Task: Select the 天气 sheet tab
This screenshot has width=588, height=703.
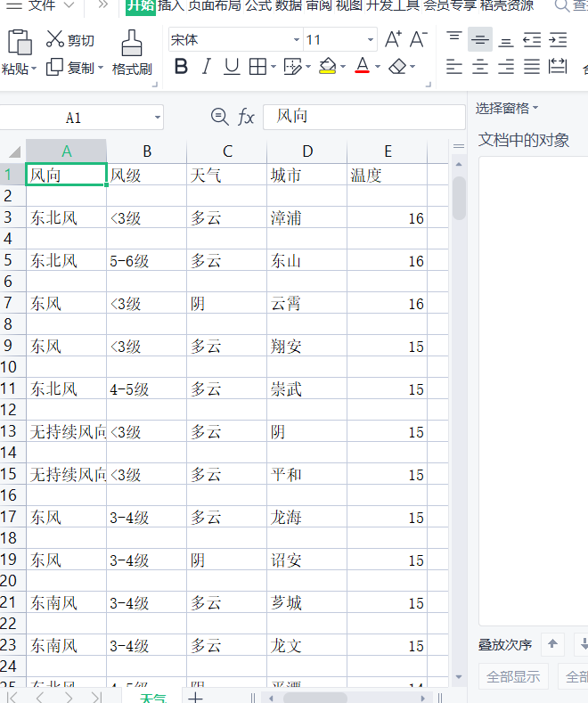Action: click(x=152, y=698)
